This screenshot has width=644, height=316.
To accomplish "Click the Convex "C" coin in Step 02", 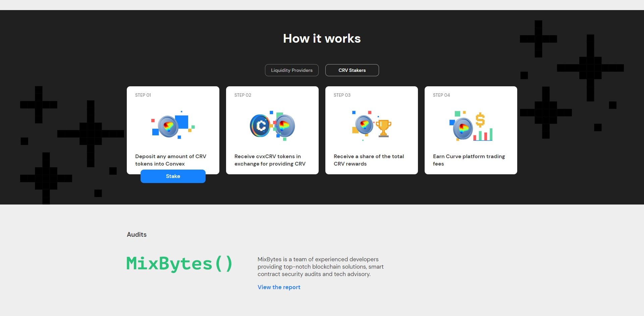I will click(260, 126).
